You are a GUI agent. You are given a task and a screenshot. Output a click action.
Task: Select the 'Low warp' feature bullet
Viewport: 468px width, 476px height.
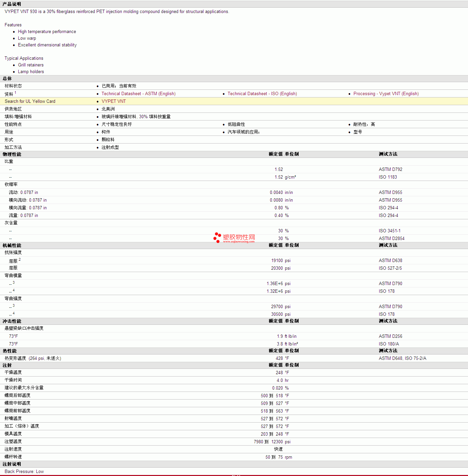(27, 38)
